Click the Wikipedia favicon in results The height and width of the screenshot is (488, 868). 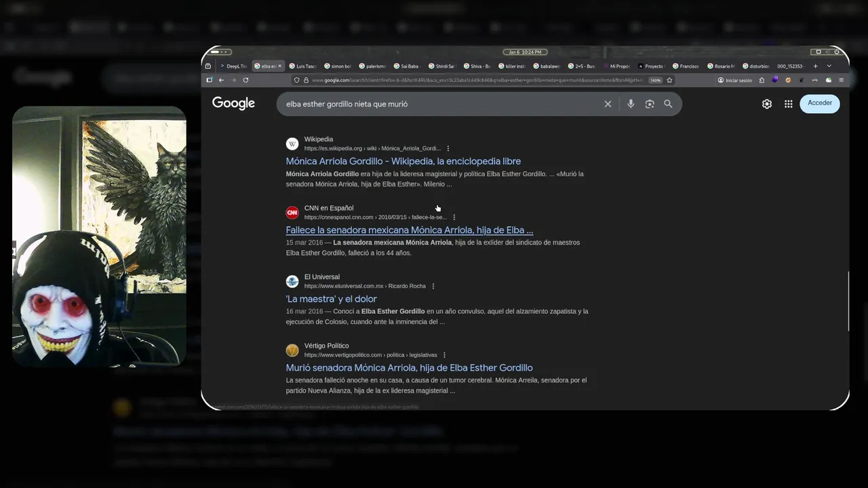point(292,144)
